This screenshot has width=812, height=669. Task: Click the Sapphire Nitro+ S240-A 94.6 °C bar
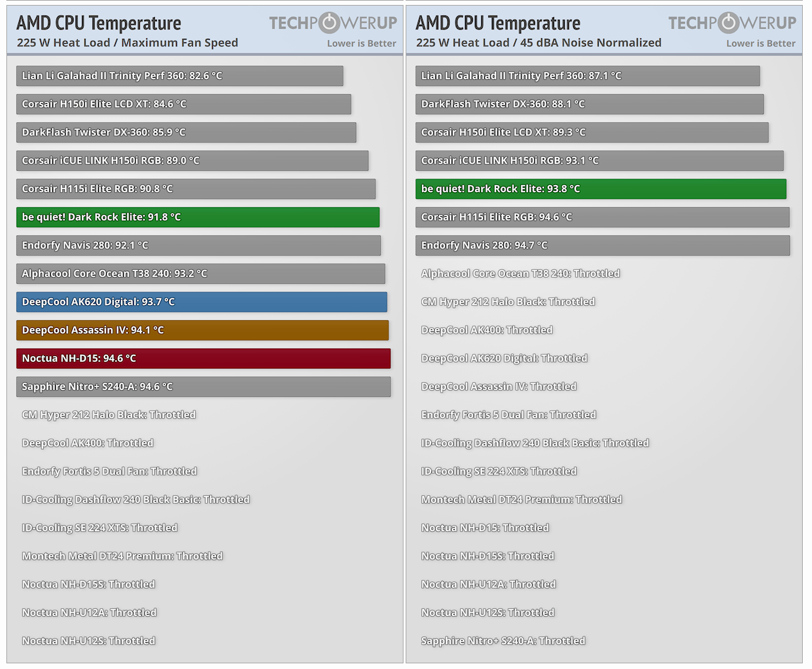[x=204, y=387]
